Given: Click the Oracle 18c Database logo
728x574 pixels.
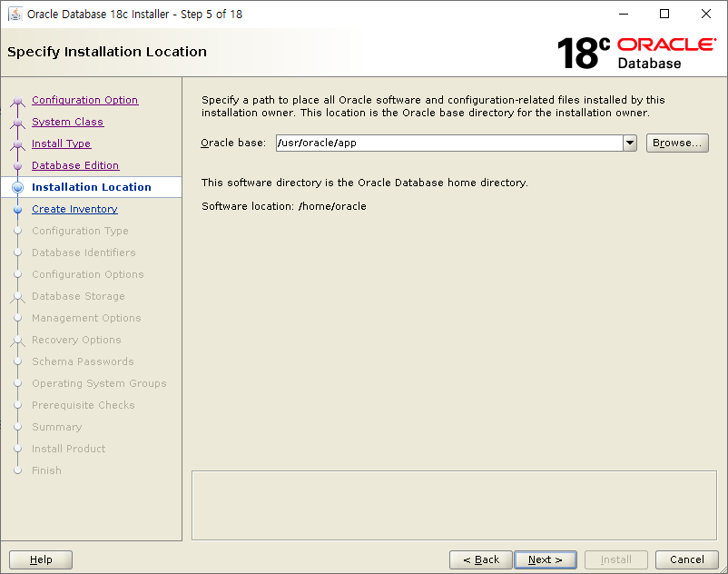Looking at the screenshot, I should tap(636, 53).
